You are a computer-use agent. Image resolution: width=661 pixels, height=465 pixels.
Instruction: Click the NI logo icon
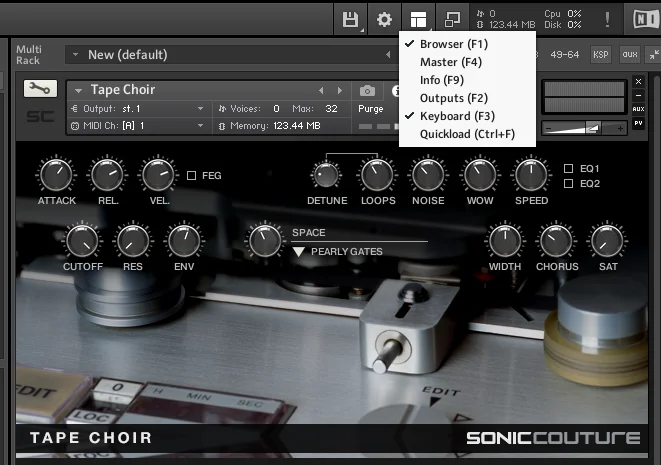(x=644, y=19)
